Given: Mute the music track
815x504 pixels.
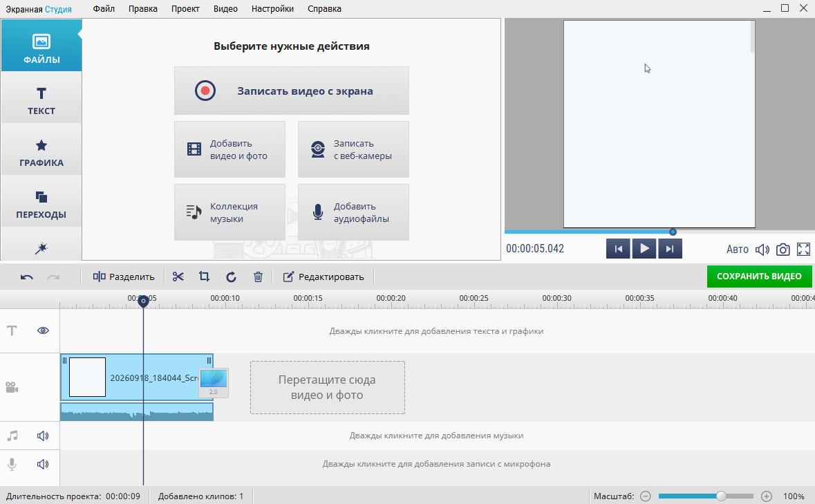Looking at the screenshot, I should [x=43, y=436].
